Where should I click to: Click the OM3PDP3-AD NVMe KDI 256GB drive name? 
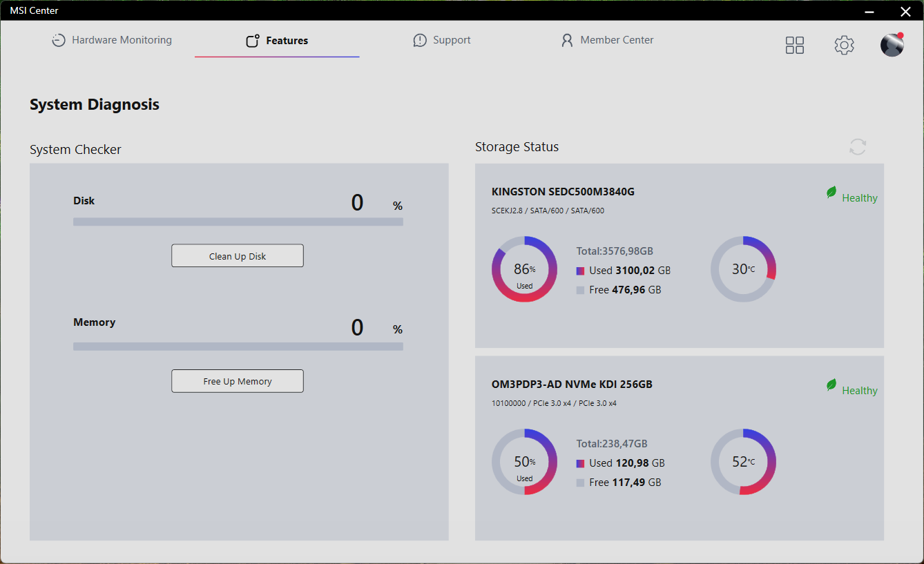pyautogui.click(x=572, y=385)
